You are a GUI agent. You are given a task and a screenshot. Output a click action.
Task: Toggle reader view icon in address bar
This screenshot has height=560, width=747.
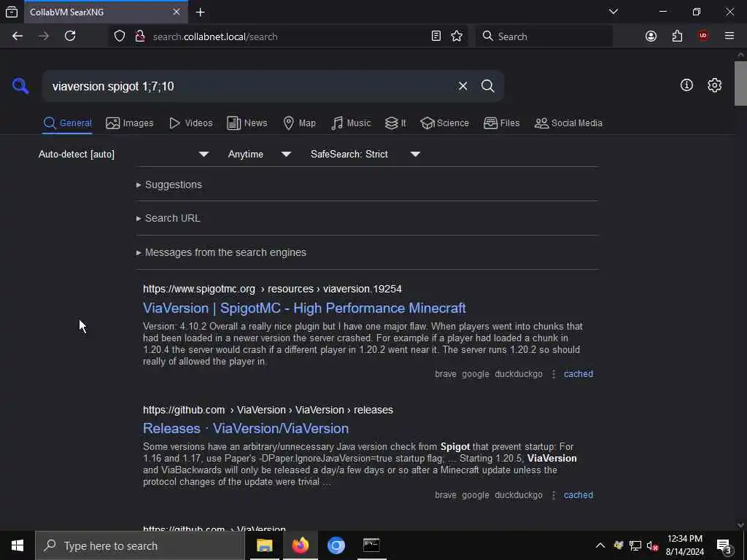(436, 36)
